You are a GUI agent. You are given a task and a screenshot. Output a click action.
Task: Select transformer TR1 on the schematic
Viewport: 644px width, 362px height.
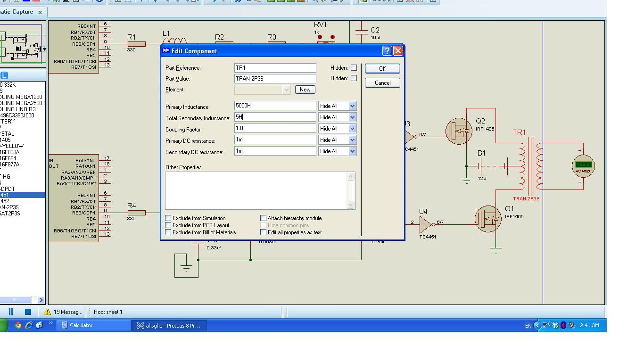[x=531, y=166]
